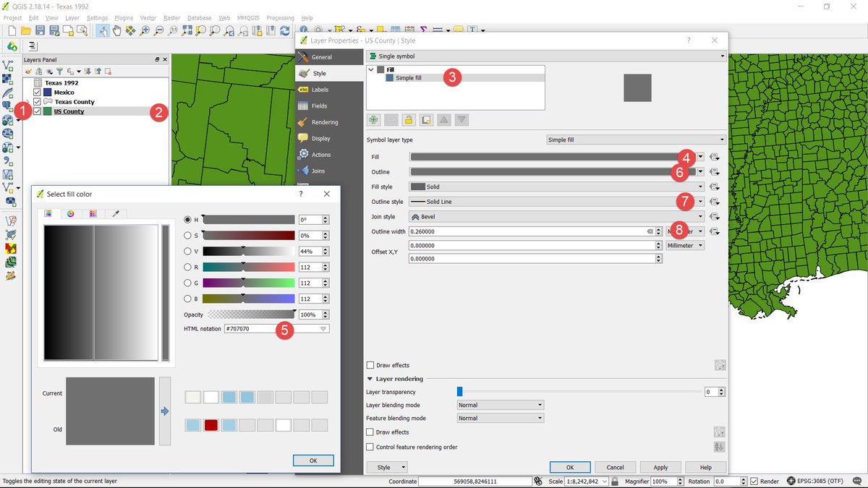868x488 pixels.
Task: Select the R red radio button
Action: [188, 267]
